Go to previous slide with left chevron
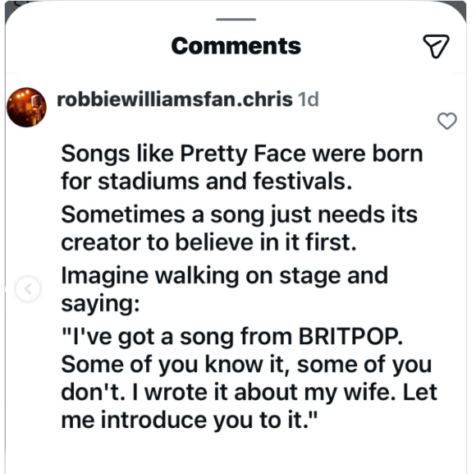 pos(28,289)
